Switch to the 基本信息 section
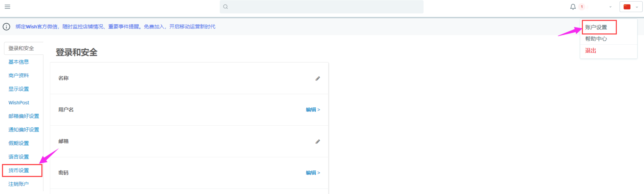644x194 pixels. pos(19,62)
